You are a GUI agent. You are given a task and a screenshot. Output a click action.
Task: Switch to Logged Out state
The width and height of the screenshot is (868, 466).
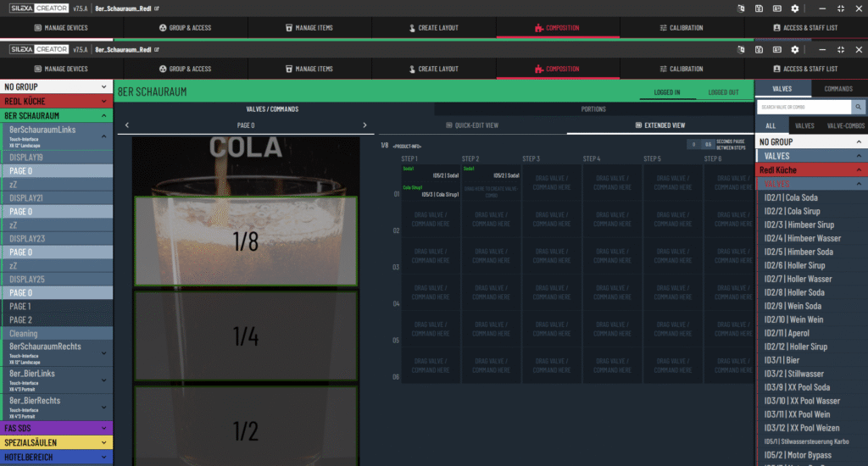(722, 92)
